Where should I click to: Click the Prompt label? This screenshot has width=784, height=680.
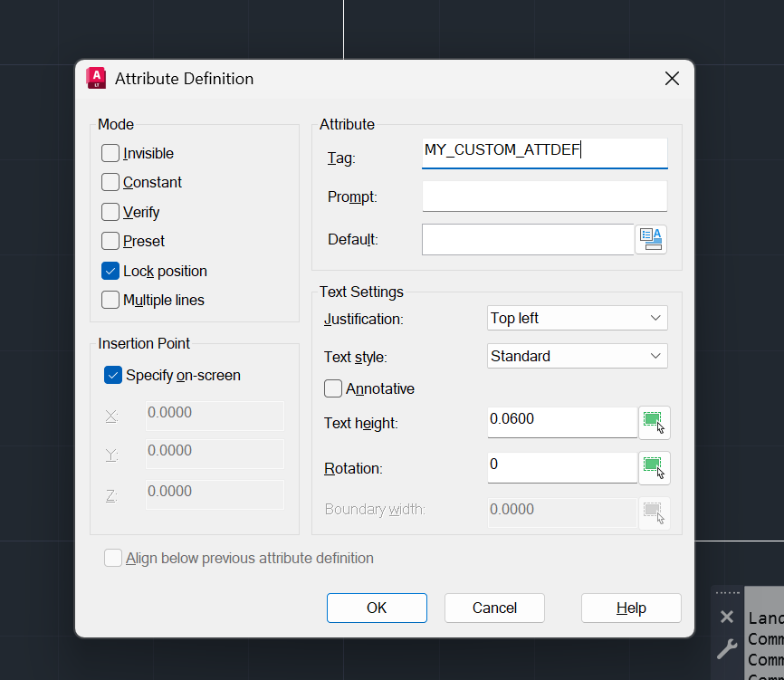click(x=352, y=197)
